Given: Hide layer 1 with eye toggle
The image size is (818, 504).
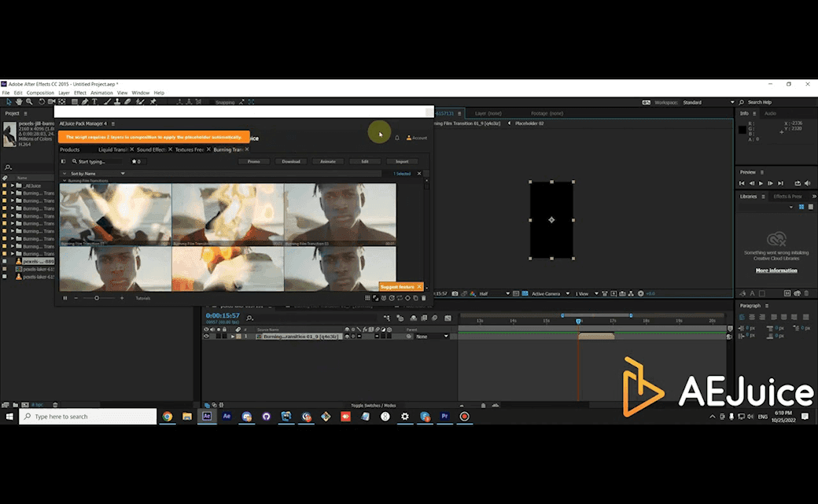Looking at the screenshot, I should [206, 337].
